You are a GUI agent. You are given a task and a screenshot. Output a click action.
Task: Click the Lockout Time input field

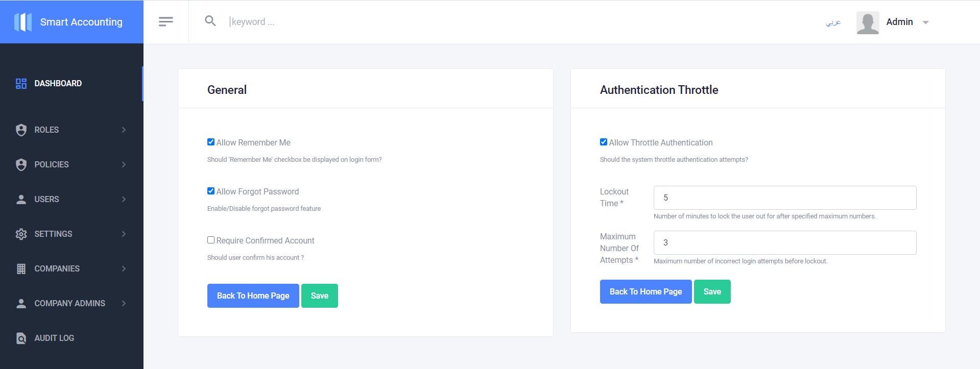pyautogui.click(x=784, y=198)
